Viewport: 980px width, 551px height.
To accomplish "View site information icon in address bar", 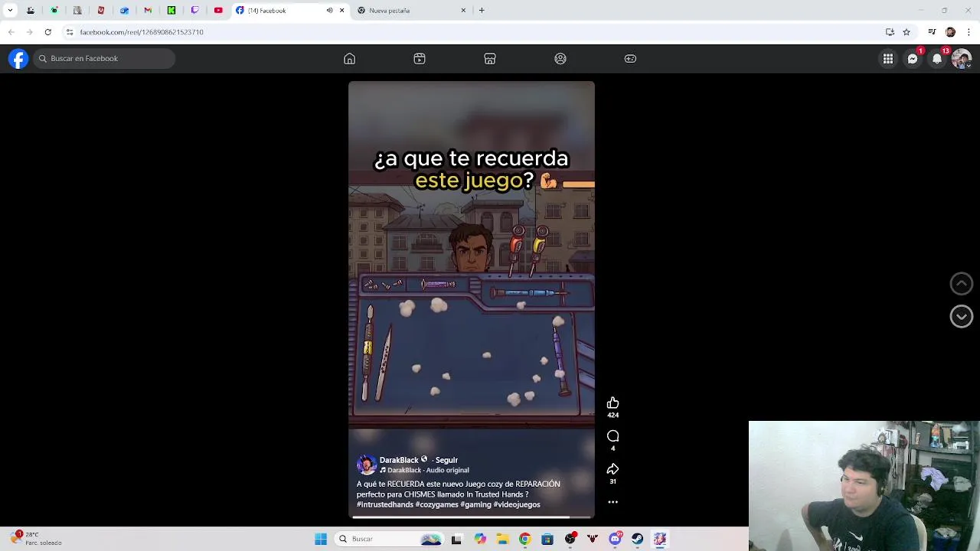I will [x=69, y=32].
